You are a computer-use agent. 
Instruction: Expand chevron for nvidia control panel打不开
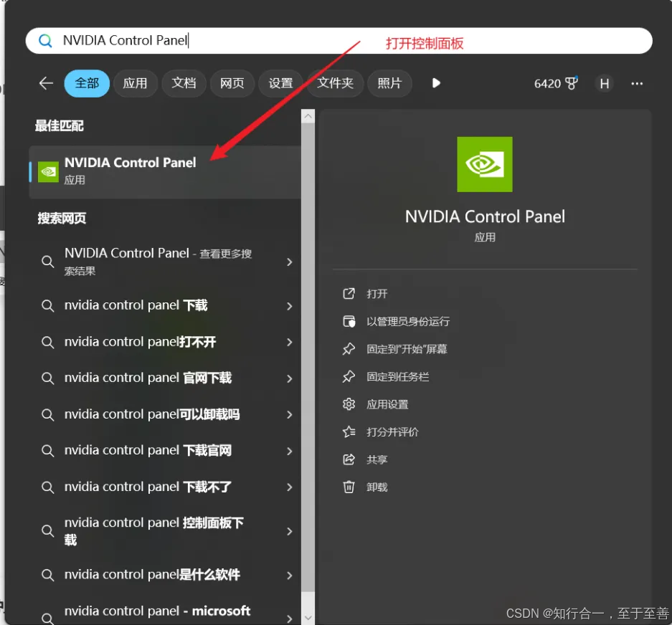tap(290, 343)
